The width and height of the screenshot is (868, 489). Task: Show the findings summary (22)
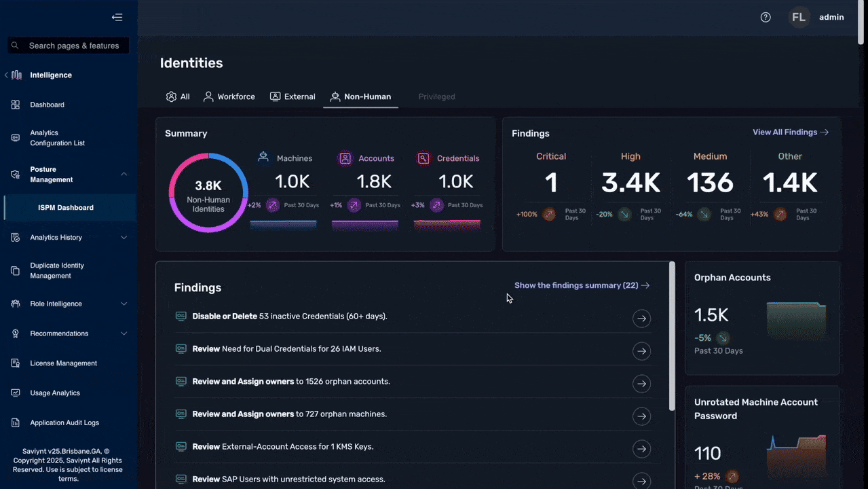coord(582,286)
